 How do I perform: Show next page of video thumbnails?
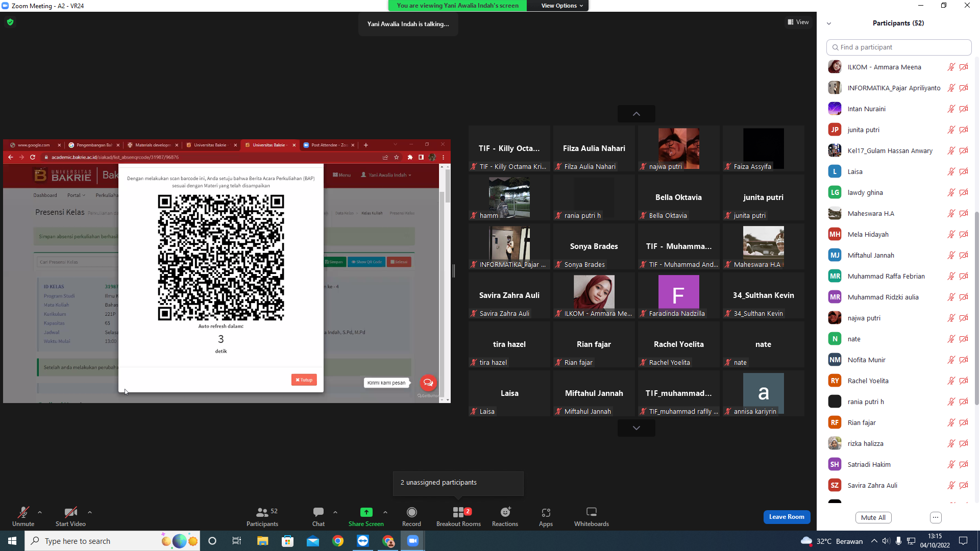(636, 428)
